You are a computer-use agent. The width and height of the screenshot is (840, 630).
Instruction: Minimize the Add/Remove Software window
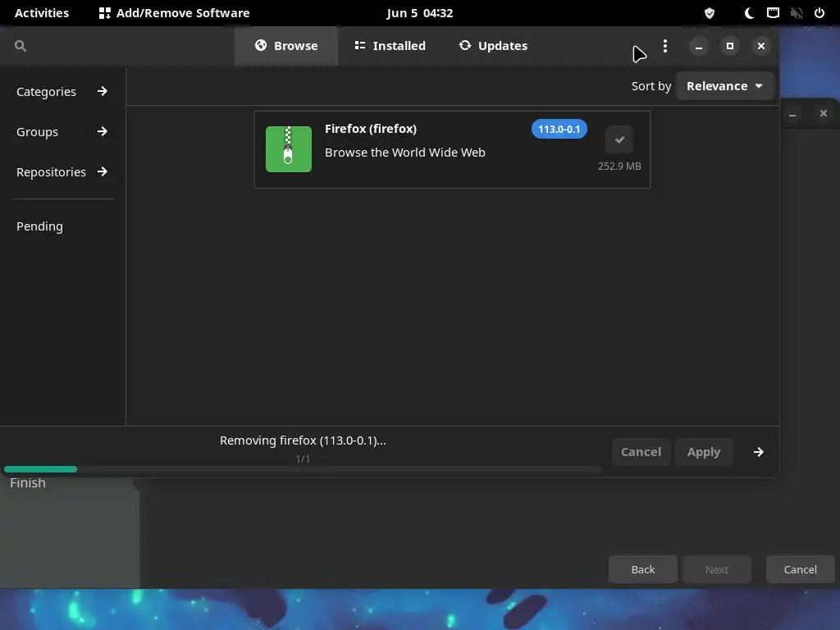[699, 46]
